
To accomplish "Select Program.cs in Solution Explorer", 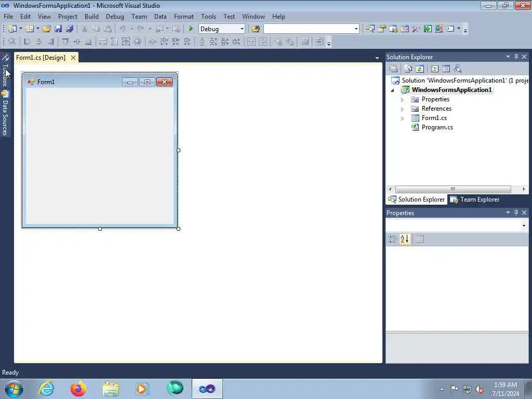I will pos(437,127).
